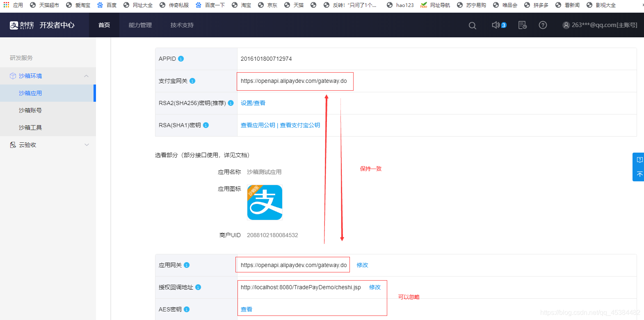Open the search icon in header
The height and width of the screenshot is (320, 644).
[x=473, y=25]
